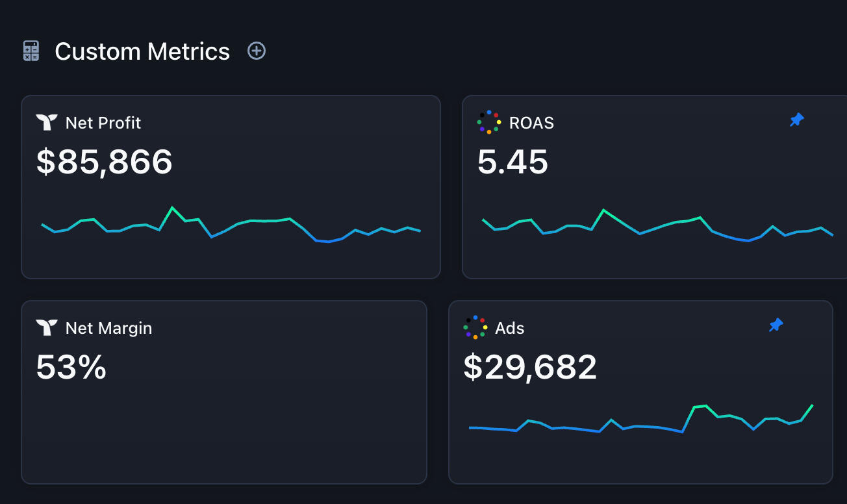Click the $85,866 value
Viewport: 847px width, 504px height.
click(105, 162)
